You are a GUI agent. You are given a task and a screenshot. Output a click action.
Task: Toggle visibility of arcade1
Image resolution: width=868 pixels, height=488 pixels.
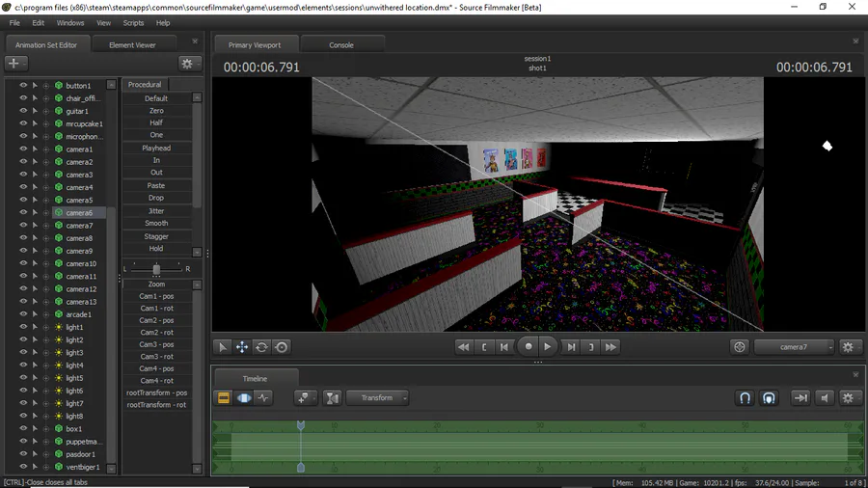tap(23, 314)
